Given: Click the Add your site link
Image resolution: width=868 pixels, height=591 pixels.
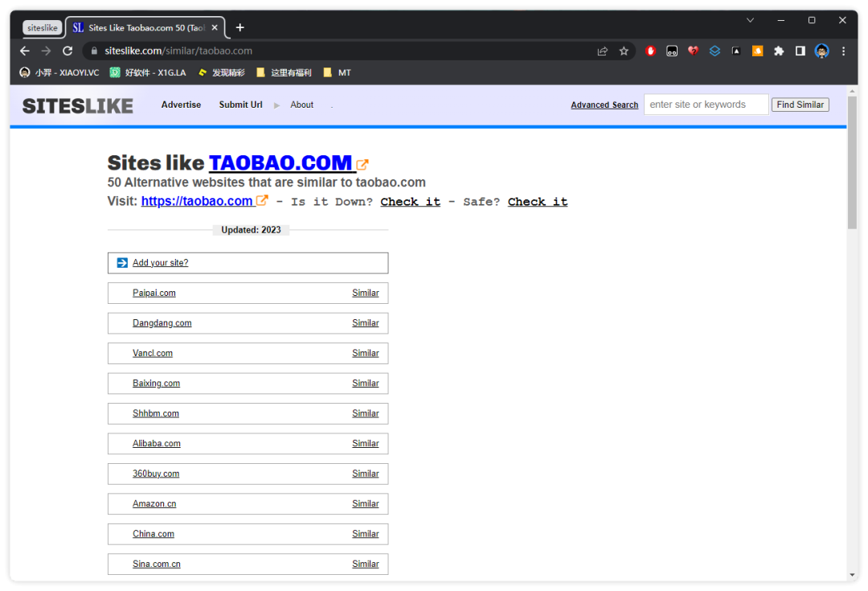Looking at the screenshot, I should point(160,263).
